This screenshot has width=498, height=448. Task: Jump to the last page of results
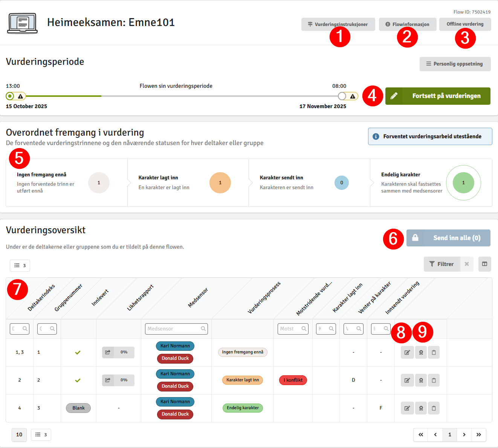tap(478, 434)
